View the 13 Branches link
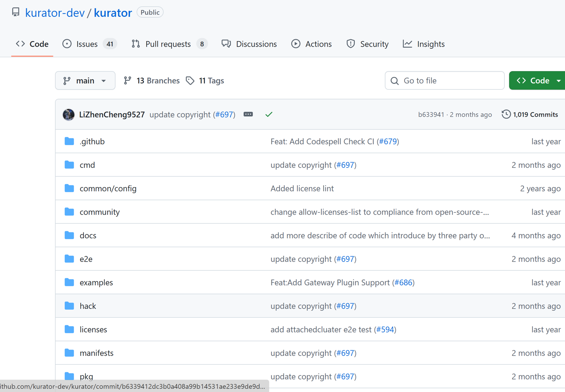Image resolution: width=565 pixels, height=392 pixels. pos(151,81)
